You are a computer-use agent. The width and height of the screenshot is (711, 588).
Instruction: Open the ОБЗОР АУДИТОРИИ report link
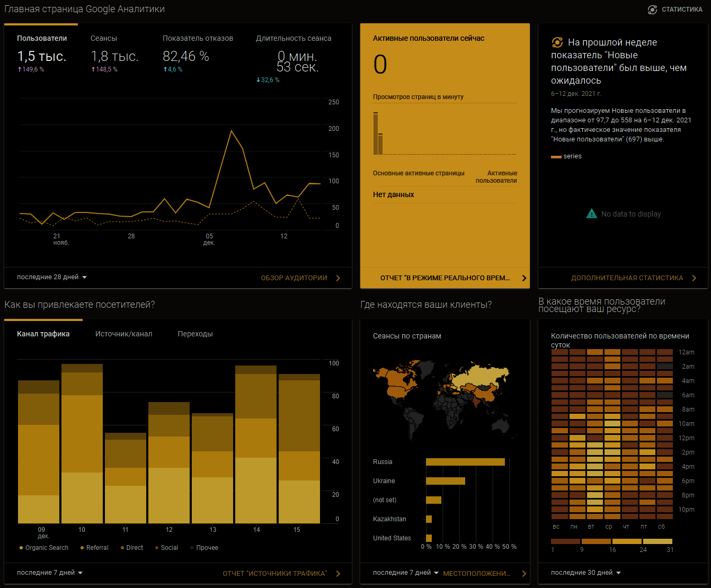tap(294, 278)
